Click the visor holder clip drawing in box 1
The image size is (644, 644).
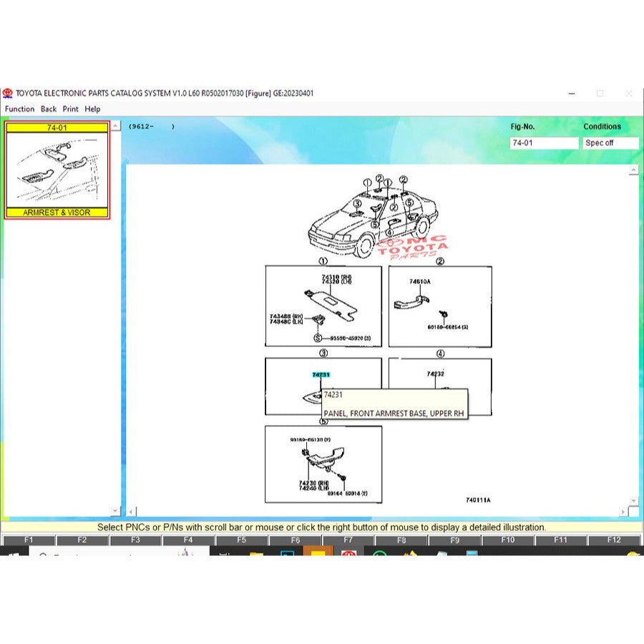[318, 319]
